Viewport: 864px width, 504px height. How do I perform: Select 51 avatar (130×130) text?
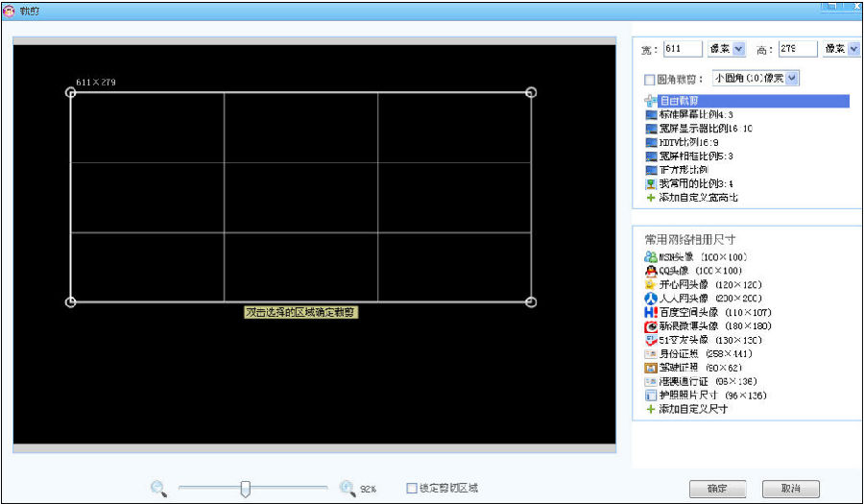coord(710,340)
